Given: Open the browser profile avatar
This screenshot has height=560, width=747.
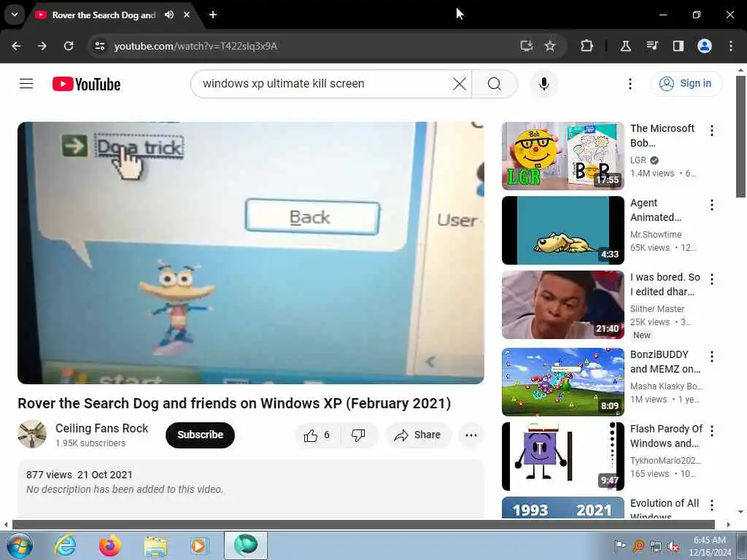Looking at the screenshot, I should click(x=705, y=46).
